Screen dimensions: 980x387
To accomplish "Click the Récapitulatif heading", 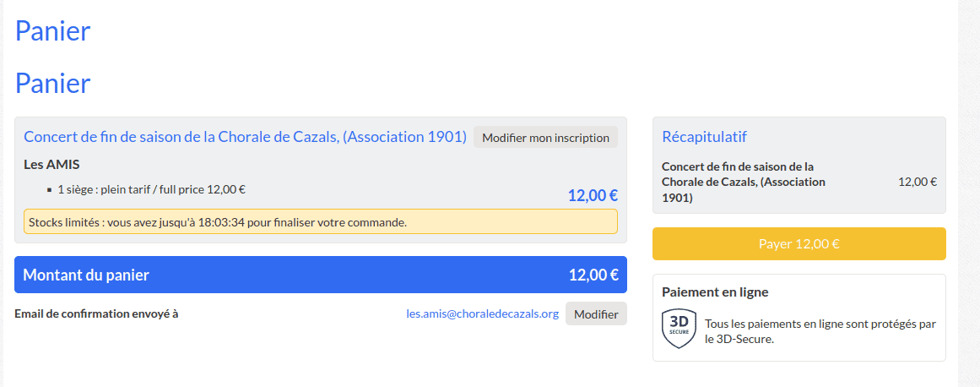I will tap(704, 137).
